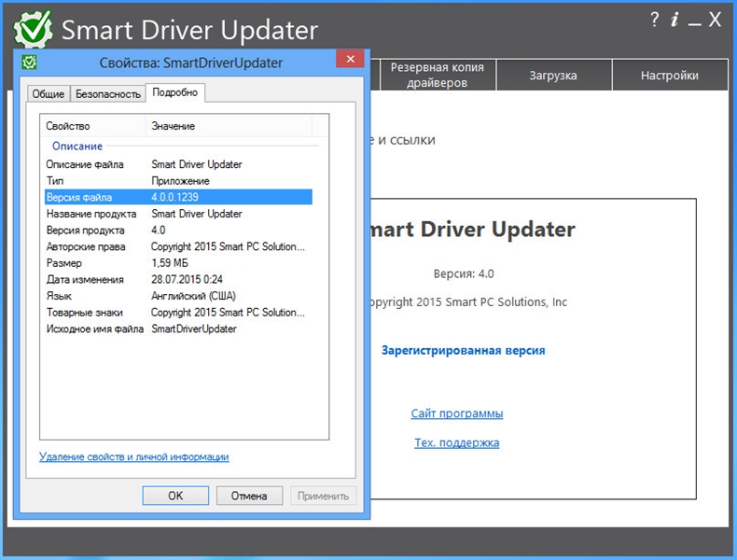Screen dimensions: 737x560
Task: Select the Описание файла row
Action: (x=178, y=164)
